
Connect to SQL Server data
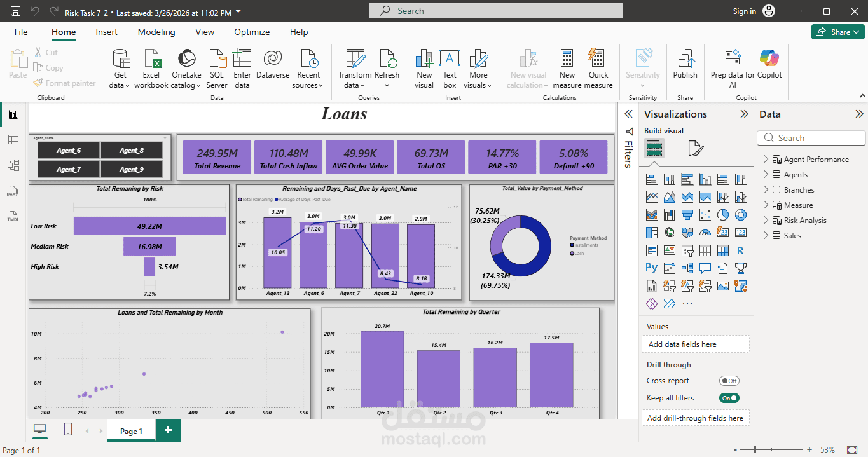(x=216, y=69)
